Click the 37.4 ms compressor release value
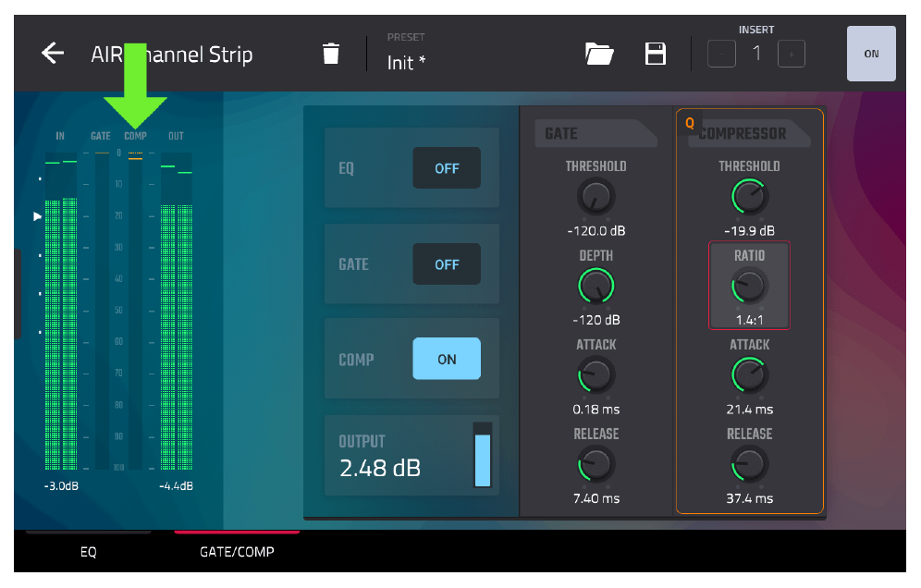Image resolution: width=921 pixels, height=588 pixels. (x=750, y=498)
